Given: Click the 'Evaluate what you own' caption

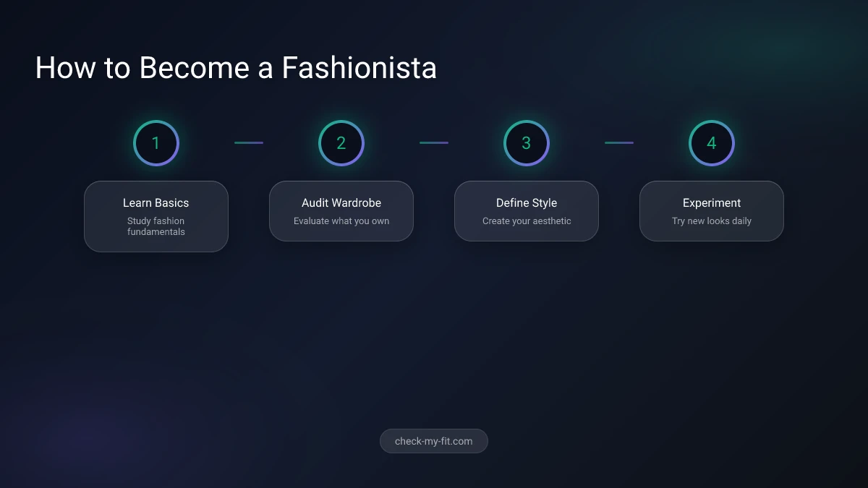Looking at the screenshot, I should pyautogui.click(x=341, y=221).
